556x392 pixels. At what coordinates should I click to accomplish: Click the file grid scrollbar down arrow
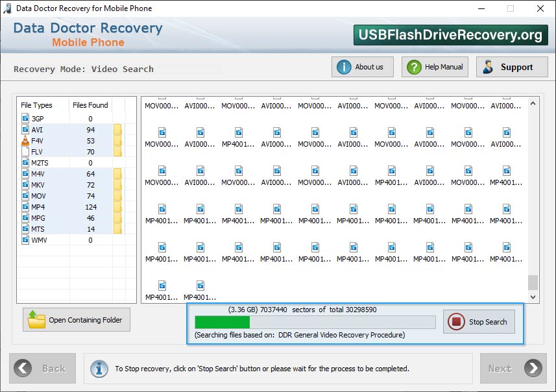[533, 297]
